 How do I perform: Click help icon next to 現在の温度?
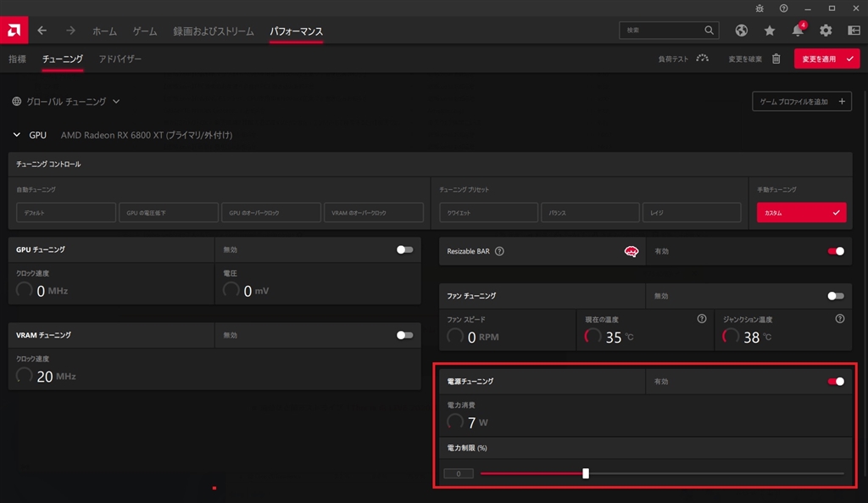tap(701, 319)
